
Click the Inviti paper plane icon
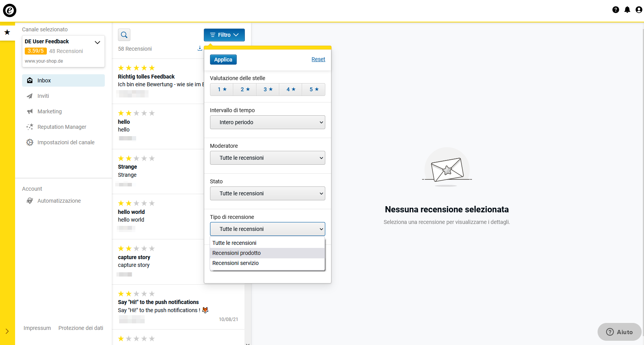pos(30,96)
